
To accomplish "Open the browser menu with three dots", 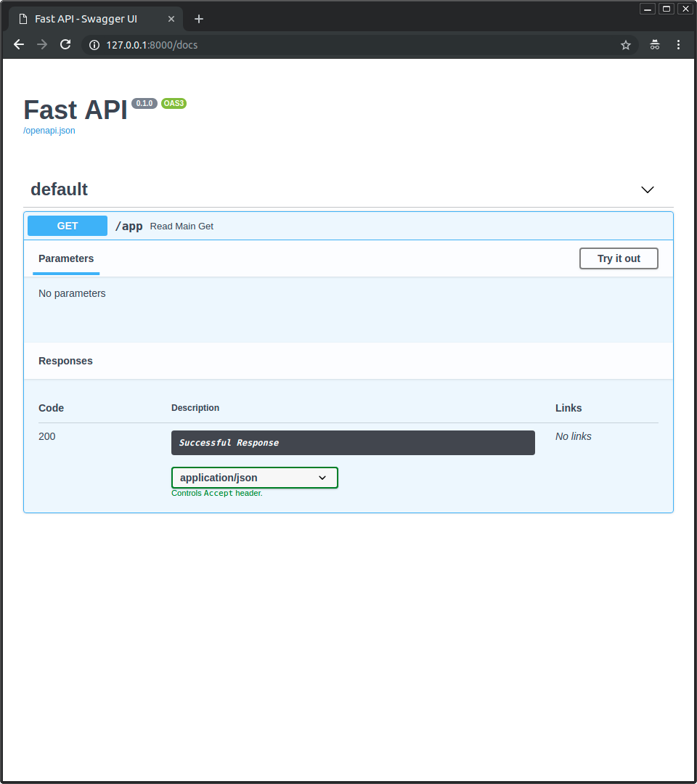I will (x=678, y=44).
